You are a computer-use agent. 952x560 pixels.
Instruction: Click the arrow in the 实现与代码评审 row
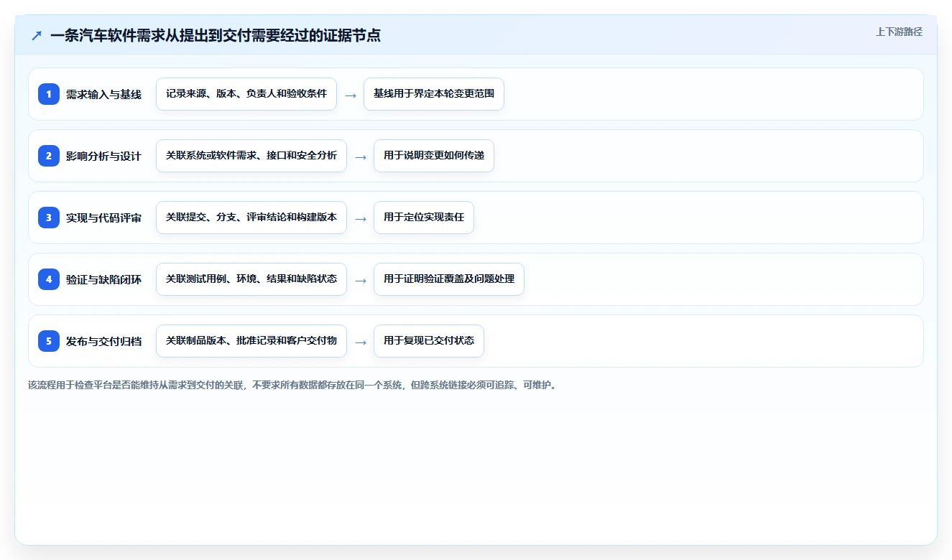pos(361,218)
